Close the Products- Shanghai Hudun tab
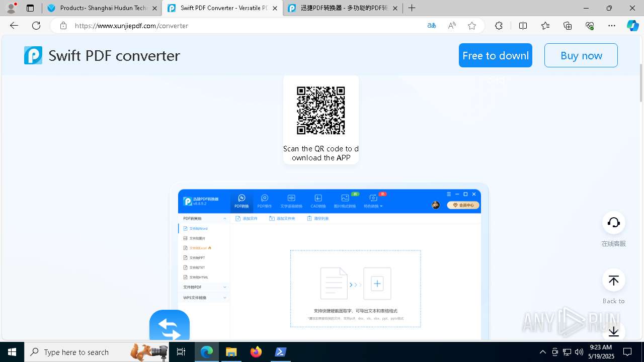The width and height of the screenshot is (644, 362). coord(154,8)
